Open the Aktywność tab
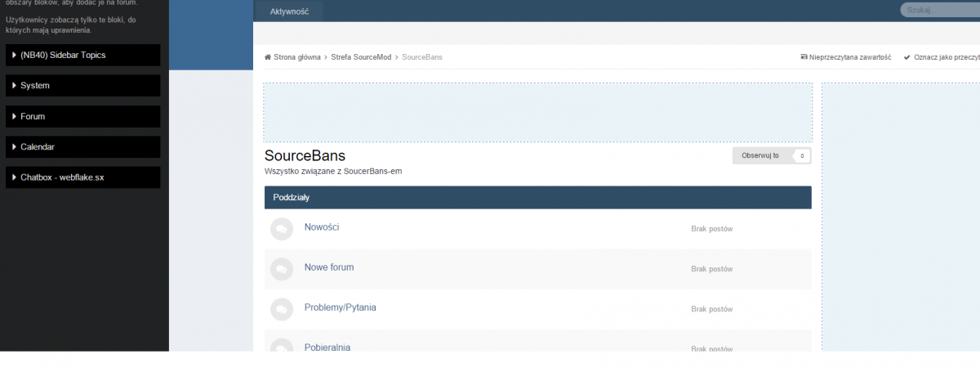The image size is (980, 372). click(x=288, y=11)
